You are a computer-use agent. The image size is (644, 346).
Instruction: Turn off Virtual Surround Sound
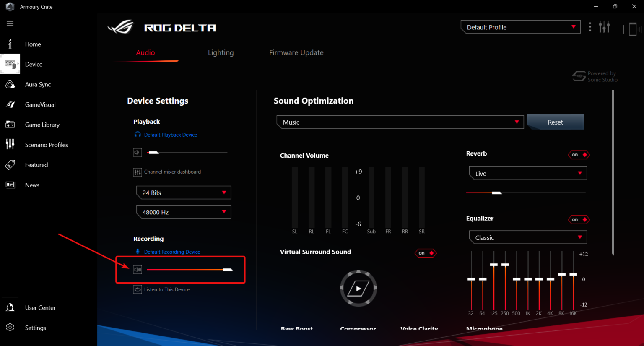point(426,253)
